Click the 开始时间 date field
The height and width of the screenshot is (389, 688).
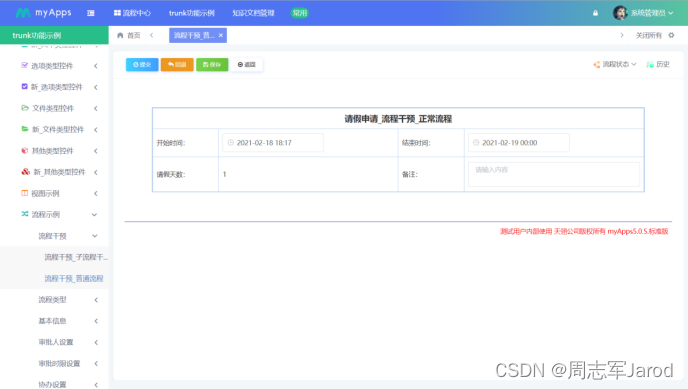coord(273,143)
